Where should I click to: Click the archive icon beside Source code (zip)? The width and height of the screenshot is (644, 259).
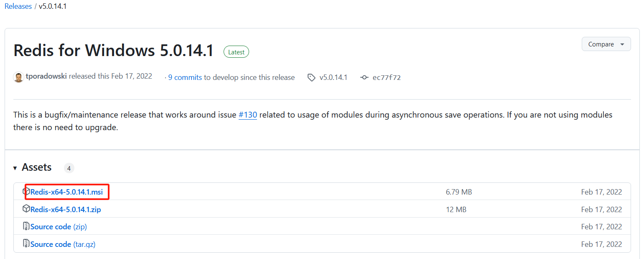tap(26, 226)
